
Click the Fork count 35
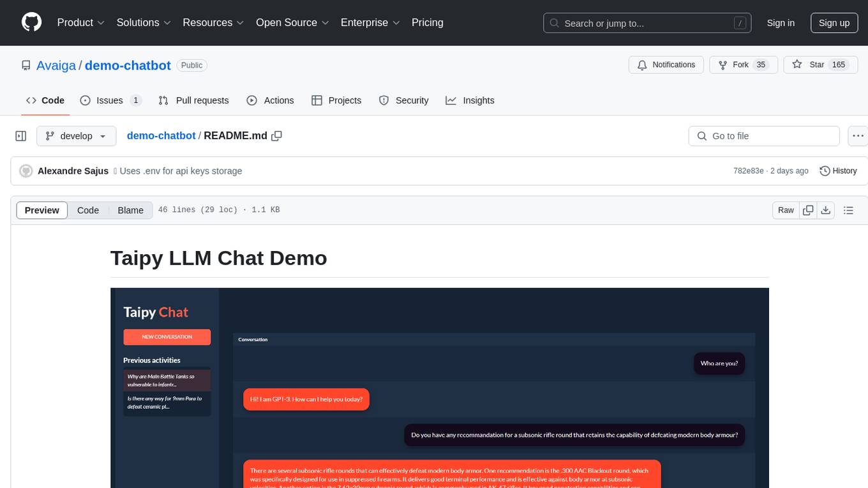[x=760, y=65]
